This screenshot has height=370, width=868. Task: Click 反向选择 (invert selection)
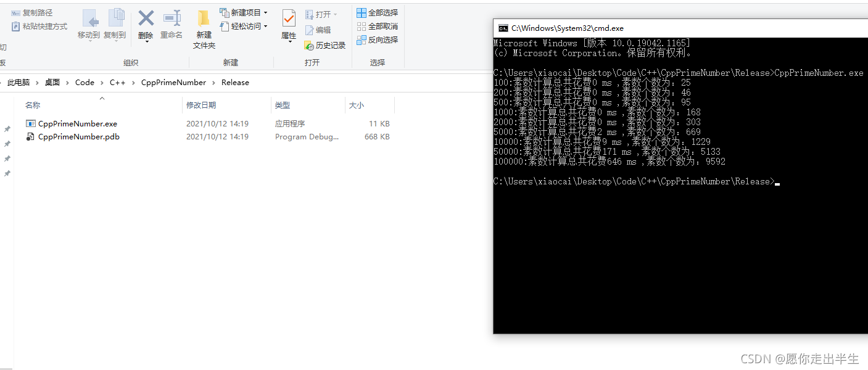pyautogui.click(x=378, y=39)
